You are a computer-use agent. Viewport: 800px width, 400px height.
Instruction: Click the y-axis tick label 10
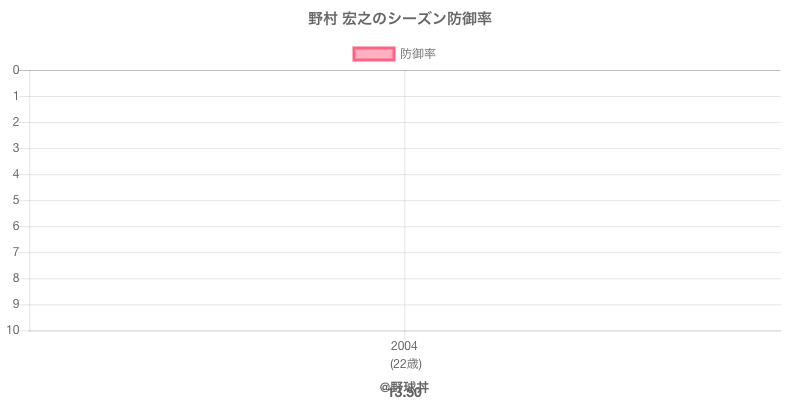[x=13, y=330]
